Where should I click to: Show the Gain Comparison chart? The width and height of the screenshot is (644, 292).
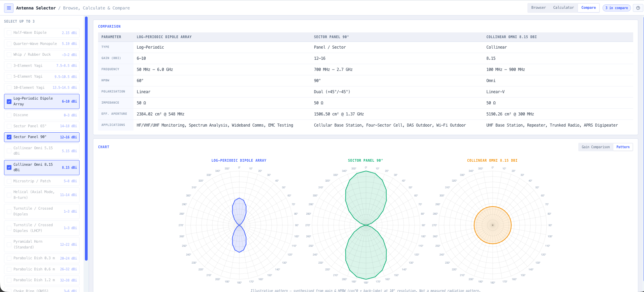tap(596, 147)
